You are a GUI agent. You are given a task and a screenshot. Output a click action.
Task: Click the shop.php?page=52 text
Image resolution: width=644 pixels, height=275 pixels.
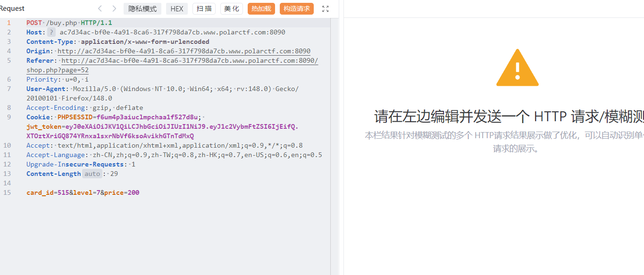click(58, 70)
